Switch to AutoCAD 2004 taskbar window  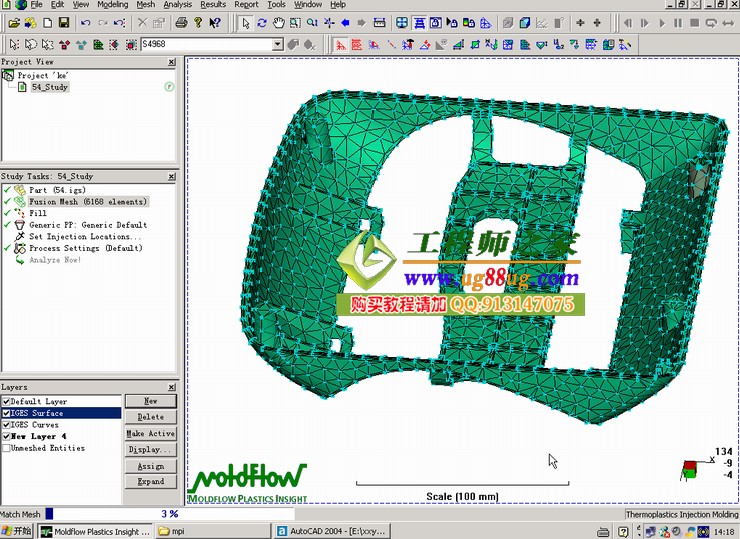pos(334,531)
